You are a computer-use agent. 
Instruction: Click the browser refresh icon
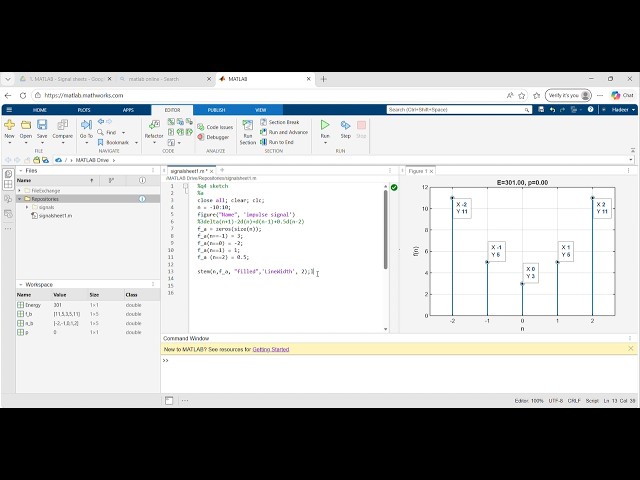coord(23,95)
